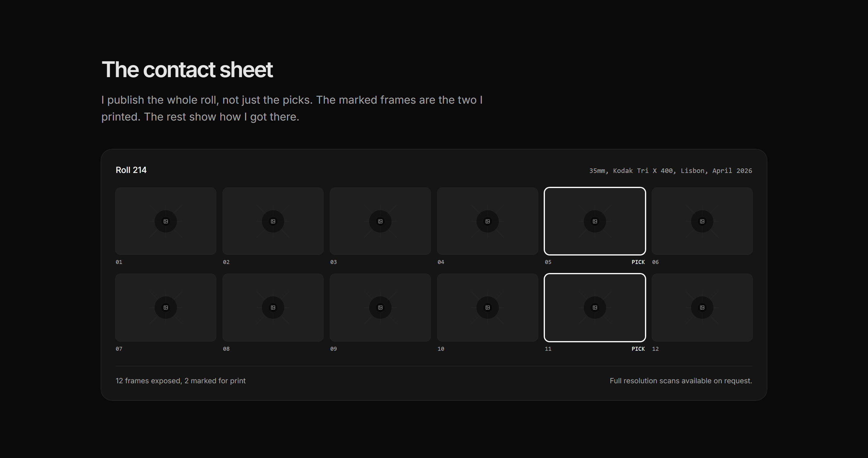Click 'Full resolution scans available on request.'
868x458 pixels.
[681, 381]
